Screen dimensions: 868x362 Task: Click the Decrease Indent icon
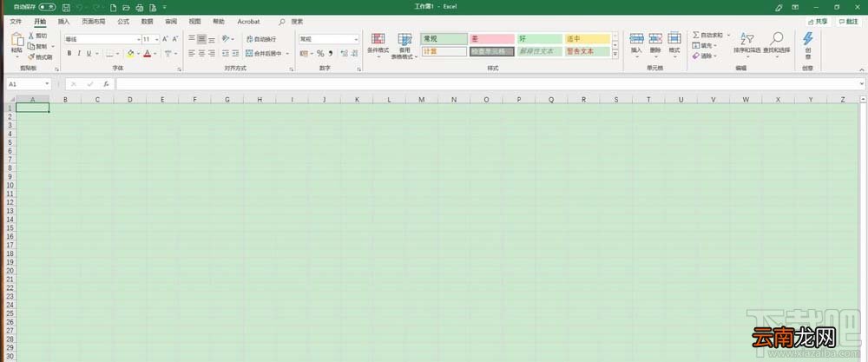[x=226, y=54]
